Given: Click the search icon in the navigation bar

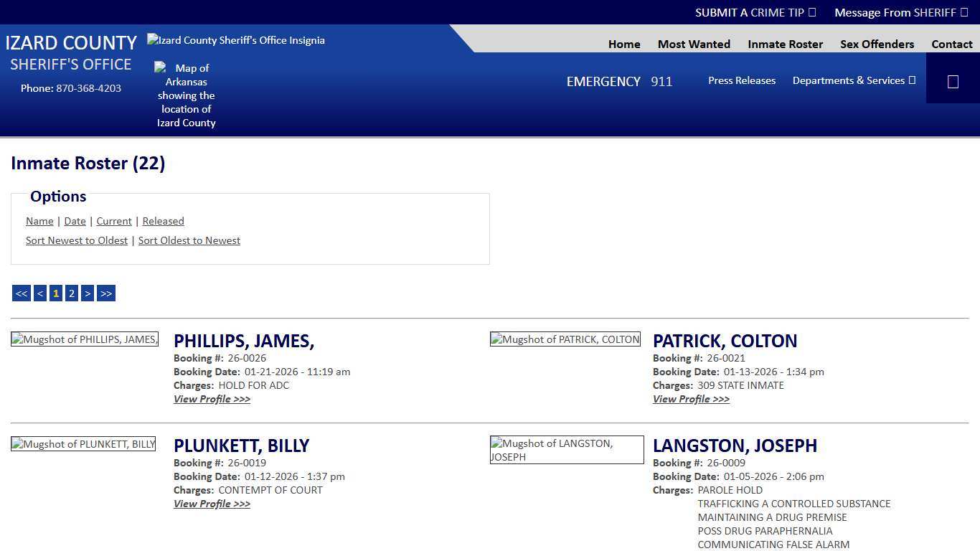Looking at the screenshot, I should point(953,80).
